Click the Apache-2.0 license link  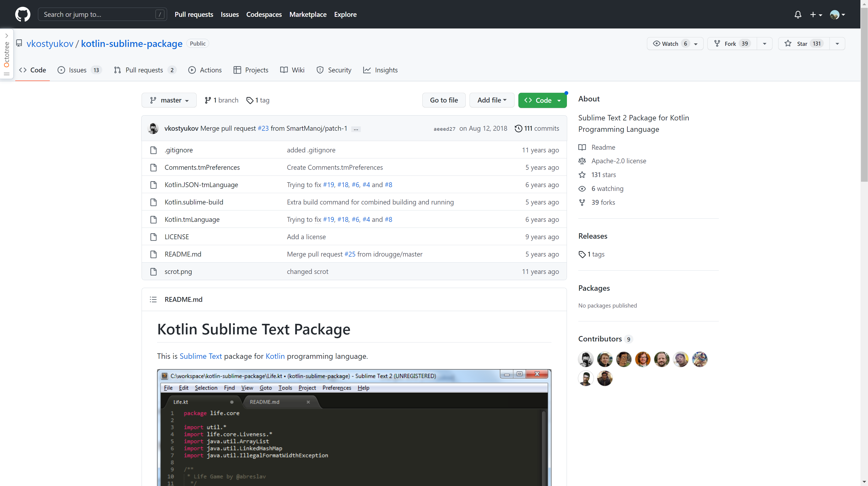(619, 161)
